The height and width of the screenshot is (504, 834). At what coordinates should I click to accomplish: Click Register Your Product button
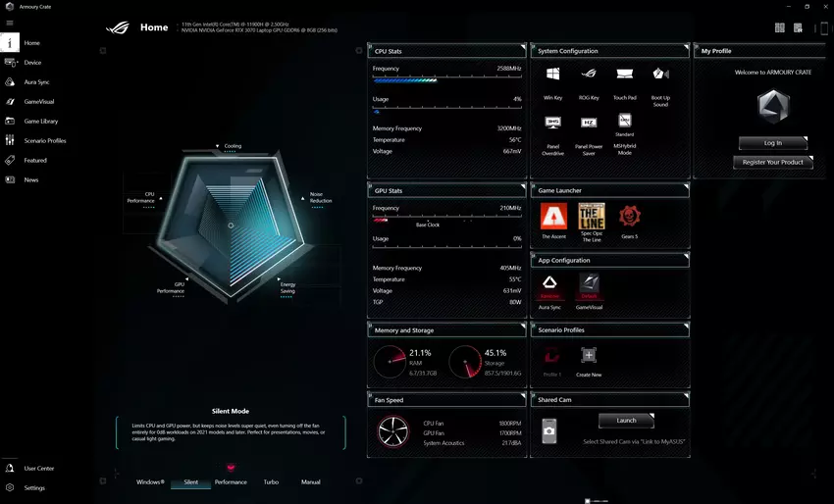coord(772,163)
